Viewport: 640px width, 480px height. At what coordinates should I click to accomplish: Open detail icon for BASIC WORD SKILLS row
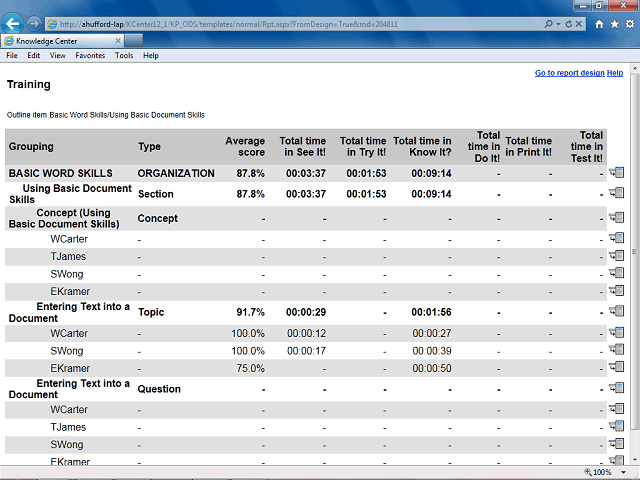617,173
